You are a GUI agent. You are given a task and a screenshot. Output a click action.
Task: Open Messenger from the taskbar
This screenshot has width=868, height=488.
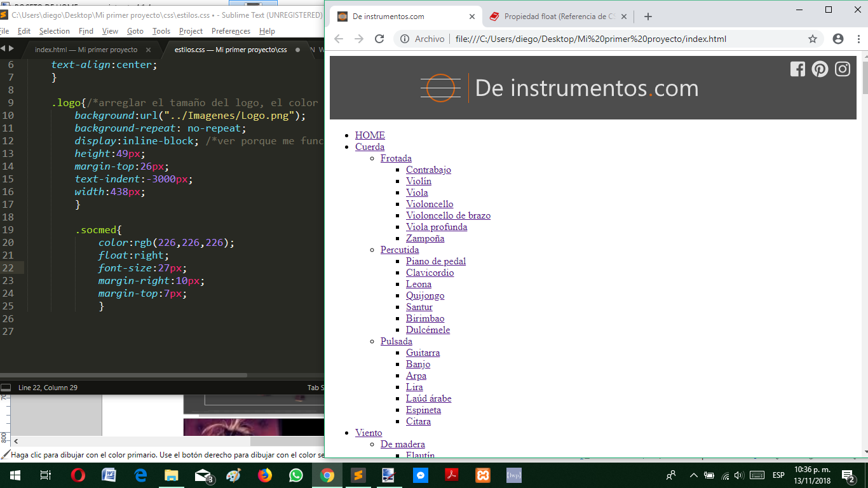click(421, 475)
